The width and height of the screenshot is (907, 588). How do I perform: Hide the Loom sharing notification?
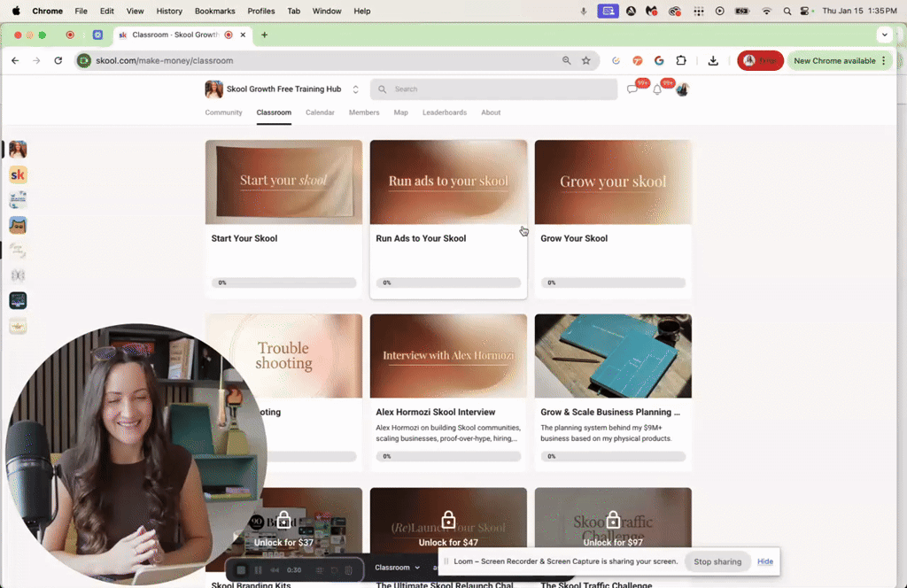[764, 561]
